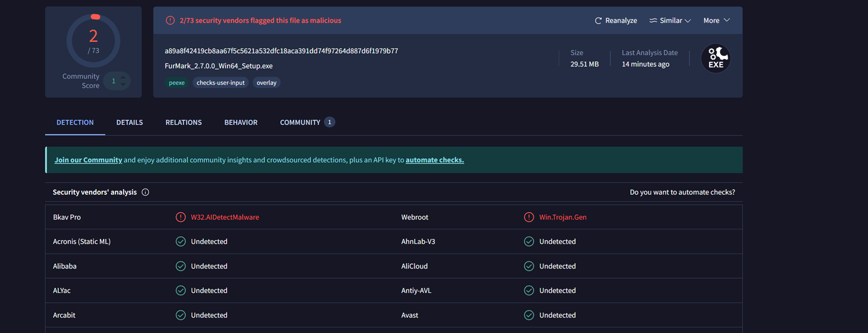This screenshot has width=868, height=333.
Task: Open the COMMUNITY tab
Action: [307, 122]
